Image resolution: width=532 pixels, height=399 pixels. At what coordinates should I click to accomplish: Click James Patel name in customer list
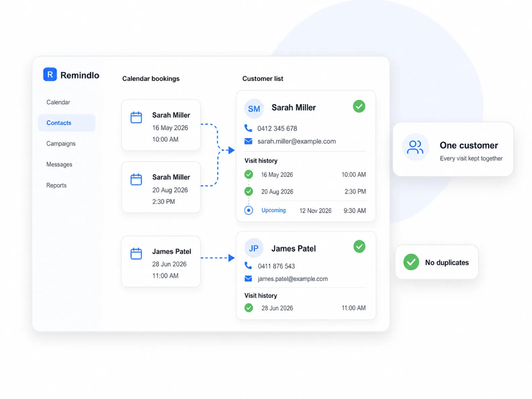pyautogui.click(x=294, y=248)
